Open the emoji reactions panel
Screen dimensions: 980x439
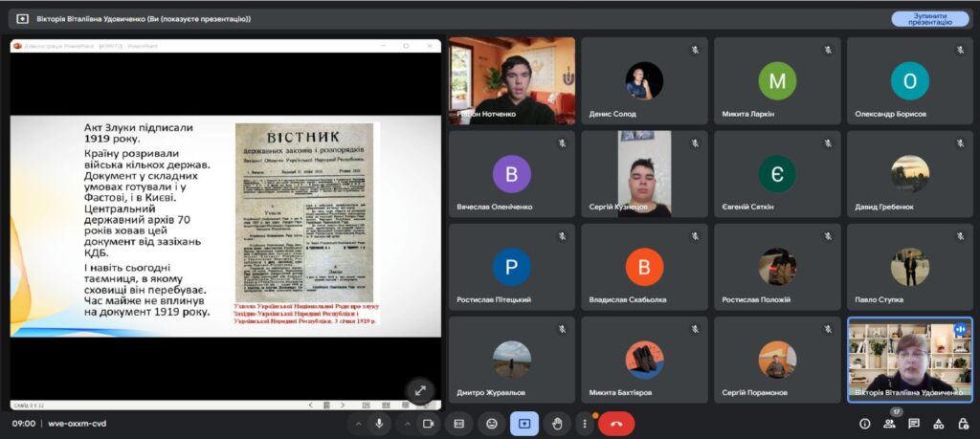492,423
